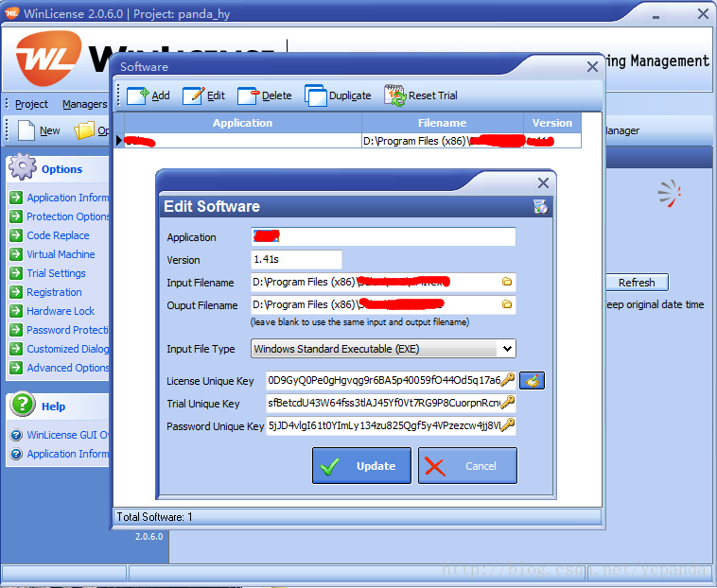Open the Project menu
The image size is (717, 588).
tap(31, 104)
